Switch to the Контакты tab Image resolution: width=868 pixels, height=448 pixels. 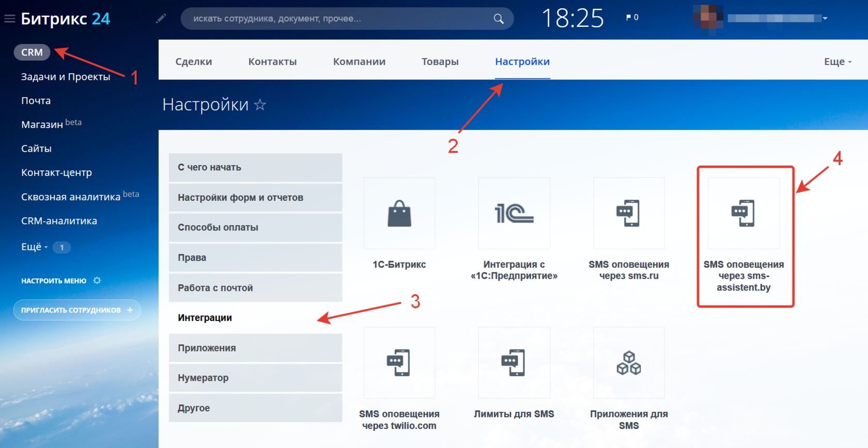tap(272, 61)
